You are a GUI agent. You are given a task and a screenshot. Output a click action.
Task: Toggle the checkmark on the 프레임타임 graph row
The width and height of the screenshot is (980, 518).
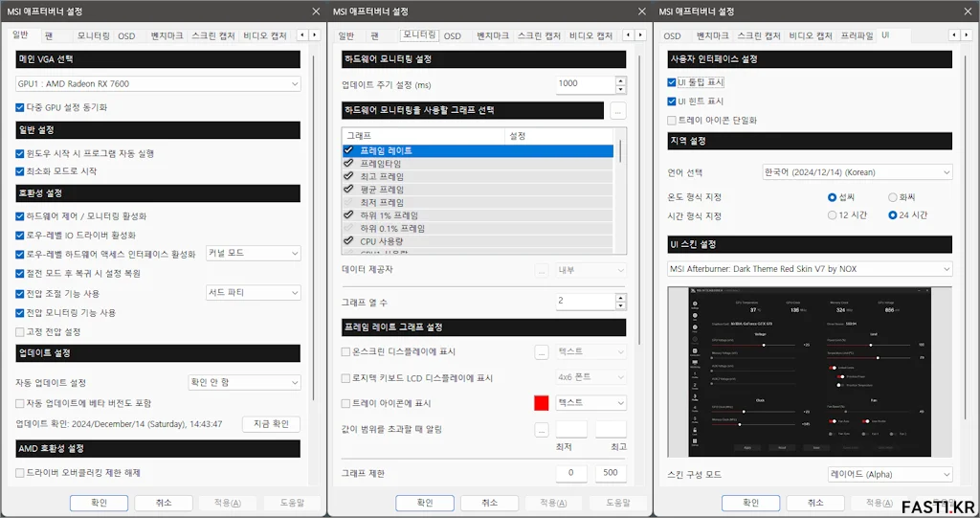(348, 164)
